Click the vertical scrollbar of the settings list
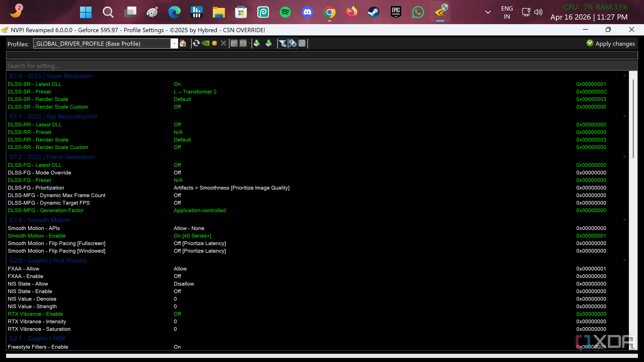This screenshot has width=644, height=362. [x=633, y=119]
